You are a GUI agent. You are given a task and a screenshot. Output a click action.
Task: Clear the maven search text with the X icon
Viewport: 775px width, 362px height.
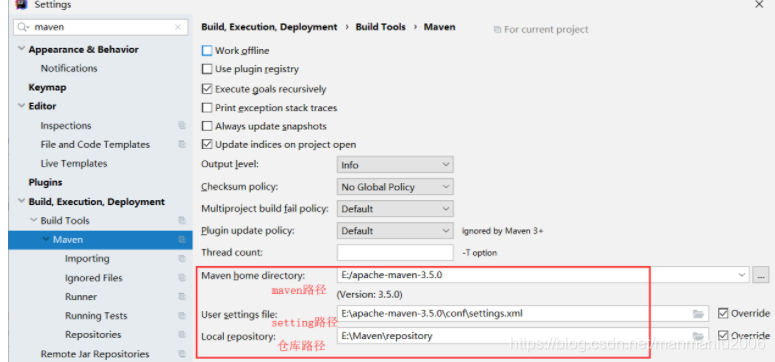tap(178, 28)
